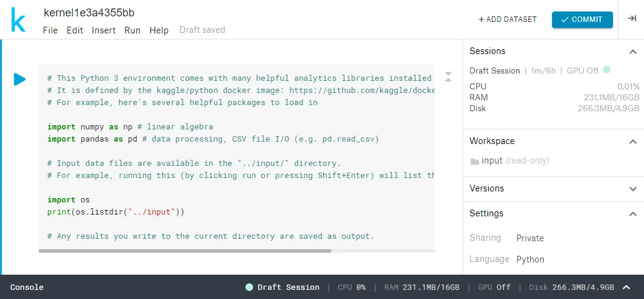Run the code cell with play button
644x299 pixels.
[x=19, y=79]
